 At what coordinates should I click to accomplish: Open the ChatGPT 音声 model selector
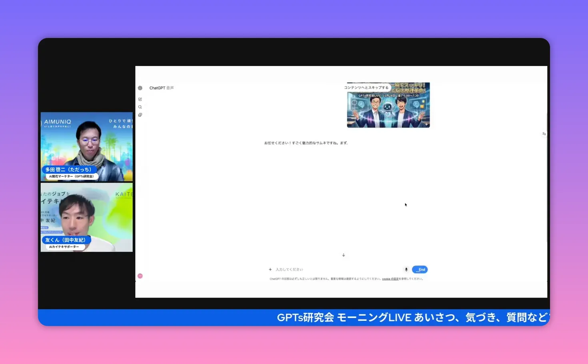(162, 88)
